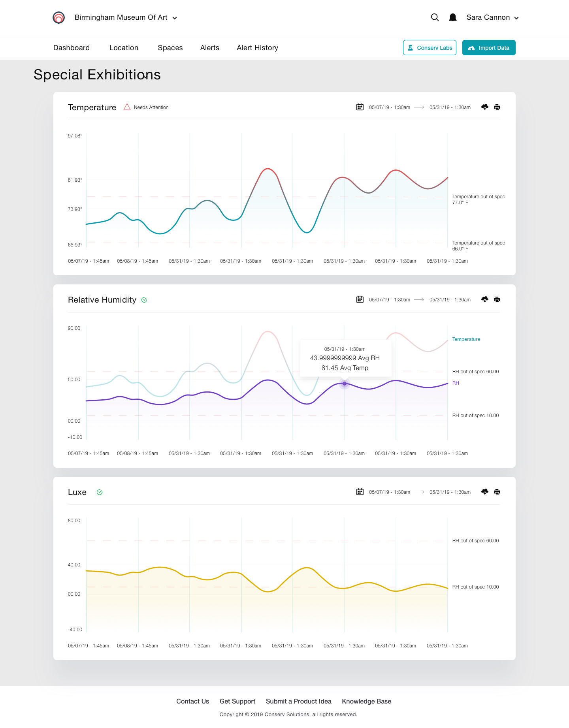Click the Luxe card title
Image resolution: width=569 pixels, height=728 pixels.
pos(77,492)
